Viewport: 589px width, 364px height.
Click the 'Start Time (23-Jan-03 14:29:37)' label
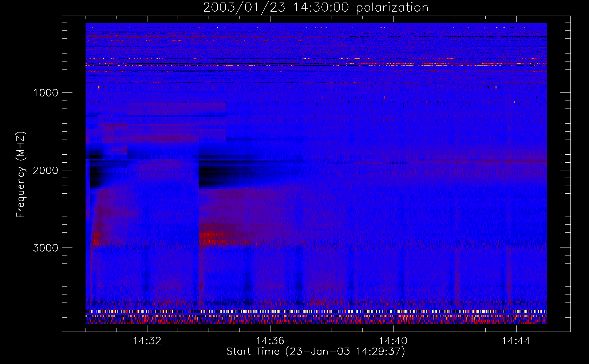(316, 352)
